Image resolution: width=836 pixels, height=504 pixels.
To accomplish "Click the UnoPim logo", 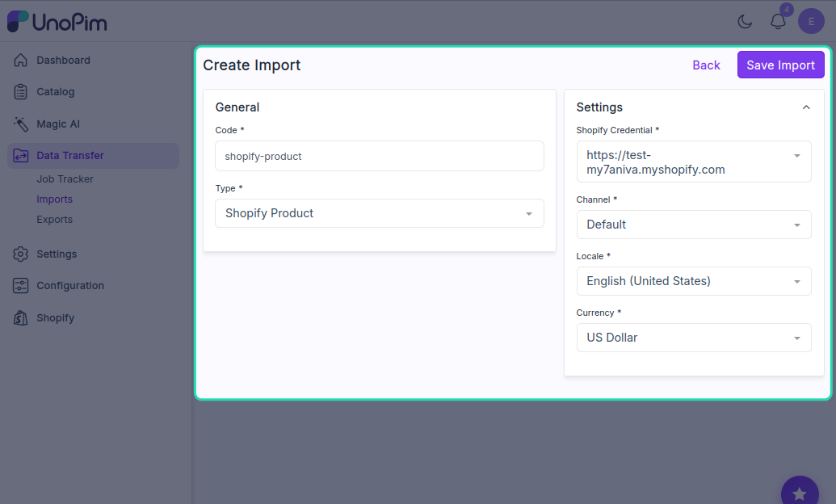I will pos(57,21).
